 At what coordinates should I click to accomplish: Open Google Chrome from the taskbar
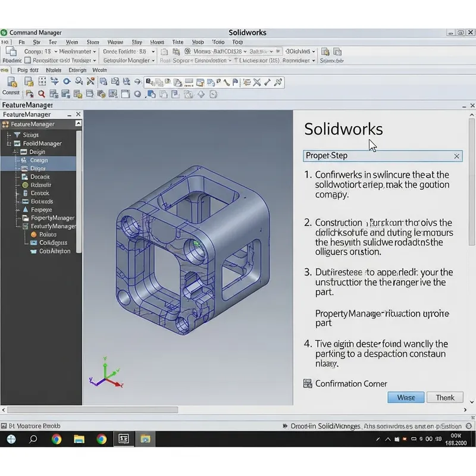coord(56,439)
